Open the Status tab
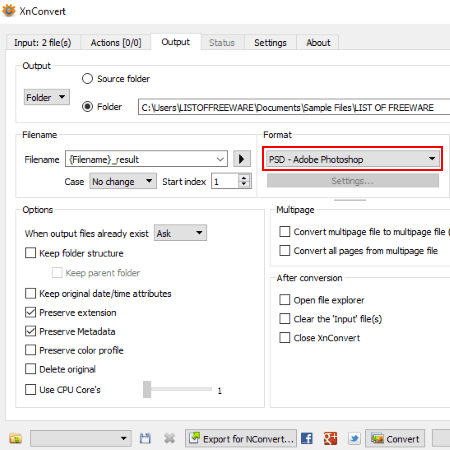The width and height of the screenshot is (450, 450). click(222, 43)
